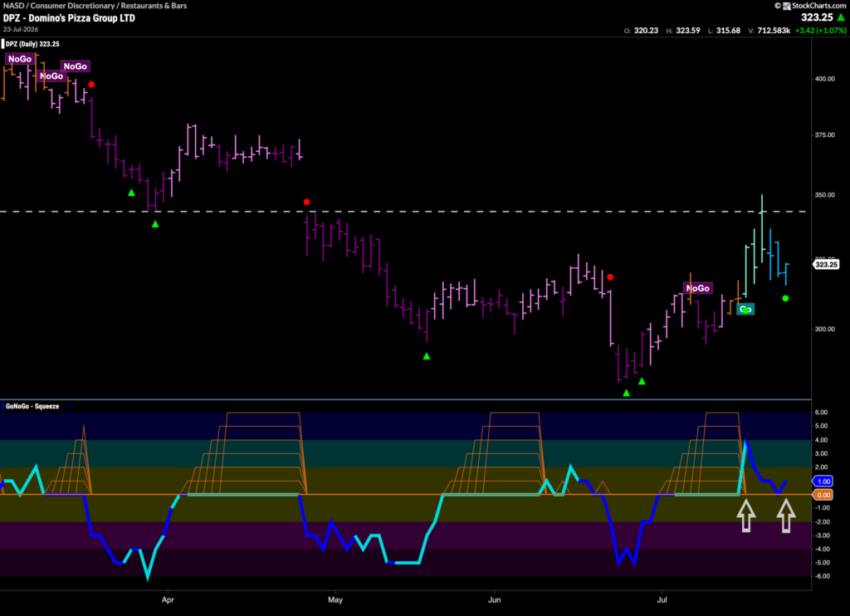Click the green triangle in mid-May
Image resolution: width=850 pixels, height=616 pixels.
[x=427, y=356]
